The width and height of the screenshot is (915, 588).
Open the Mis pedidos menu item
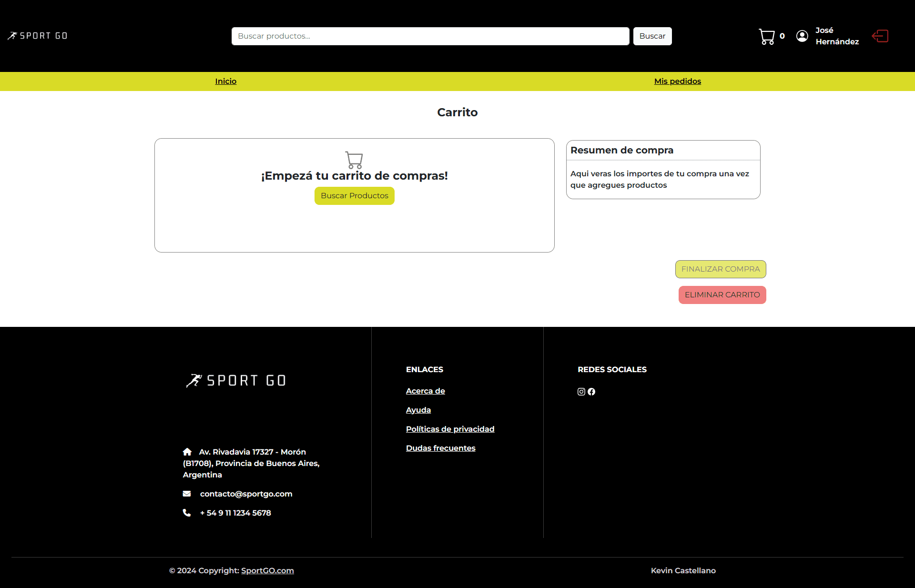[x=677, y=81]
